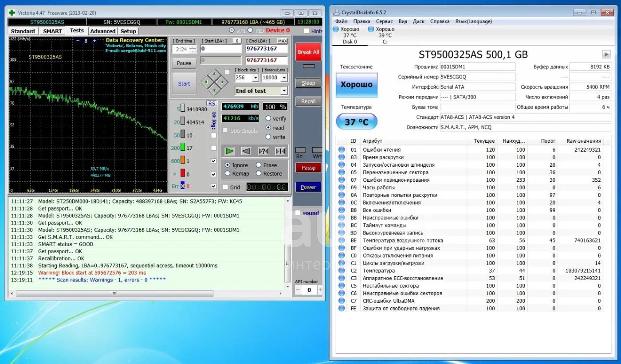The width and height of the screenshot is (621, 364).
Task: Click the End time spinner arrows
Action: 193,50
